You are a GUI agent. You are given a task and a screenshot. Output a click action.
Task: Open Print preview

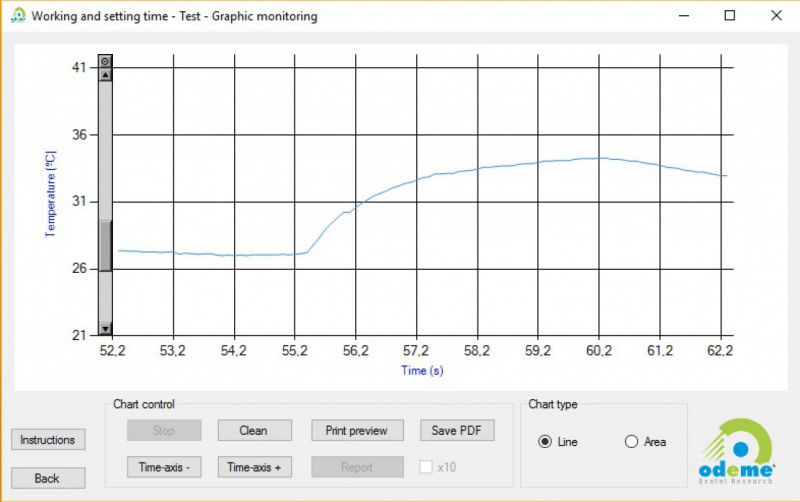[357, 430]
